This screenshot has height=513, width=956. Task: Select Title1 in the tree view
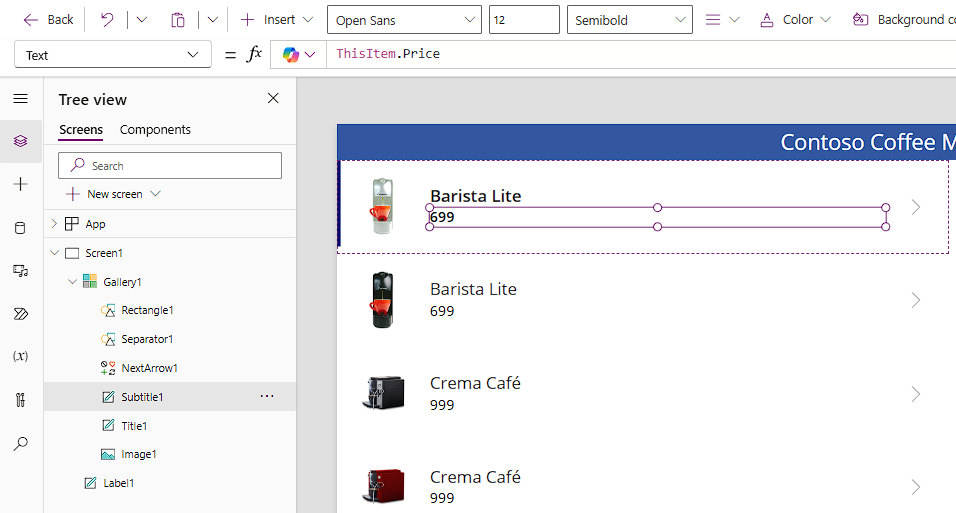(134, 426)
